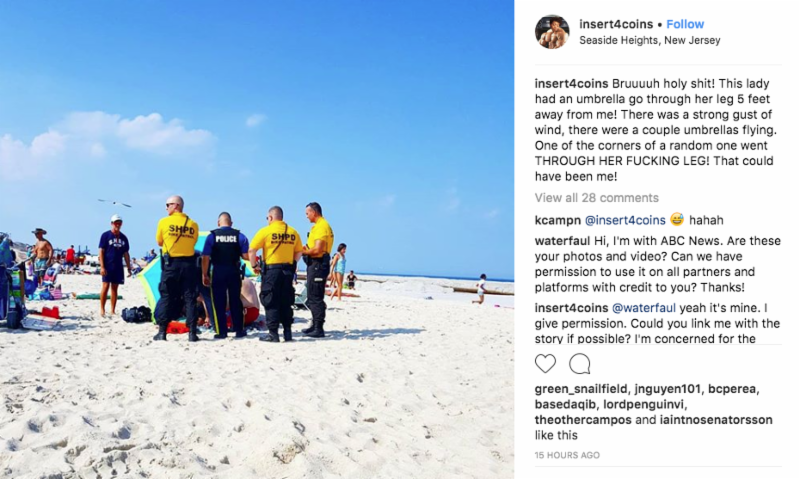This screenshot has height=479, width=800.
Task: Open basedaqib liker profile
Action: (x=565, y=405)
